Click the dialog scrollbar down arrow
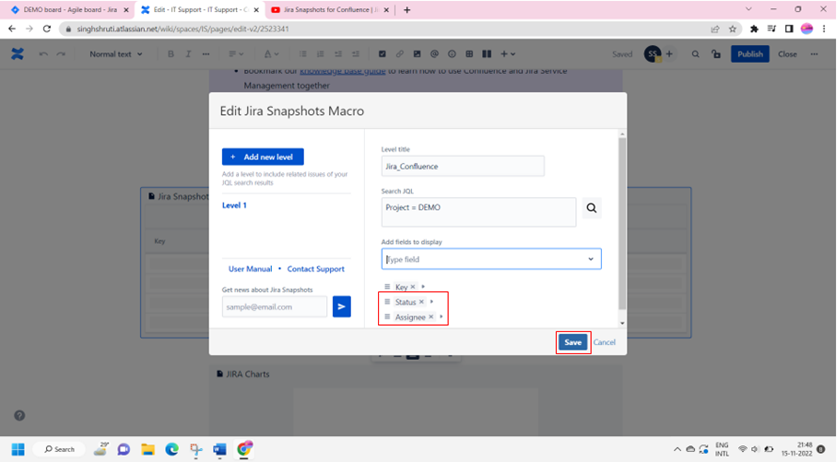 622,323
